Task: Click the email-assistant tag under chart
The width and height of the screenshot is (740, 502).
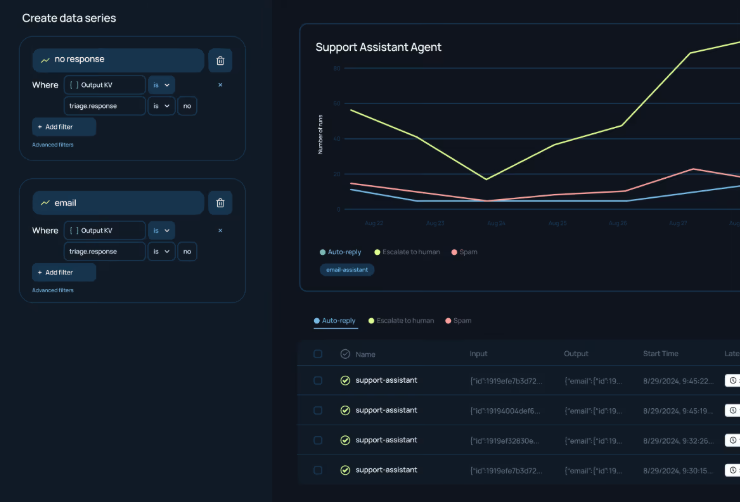Action: [x=347, y=270]
